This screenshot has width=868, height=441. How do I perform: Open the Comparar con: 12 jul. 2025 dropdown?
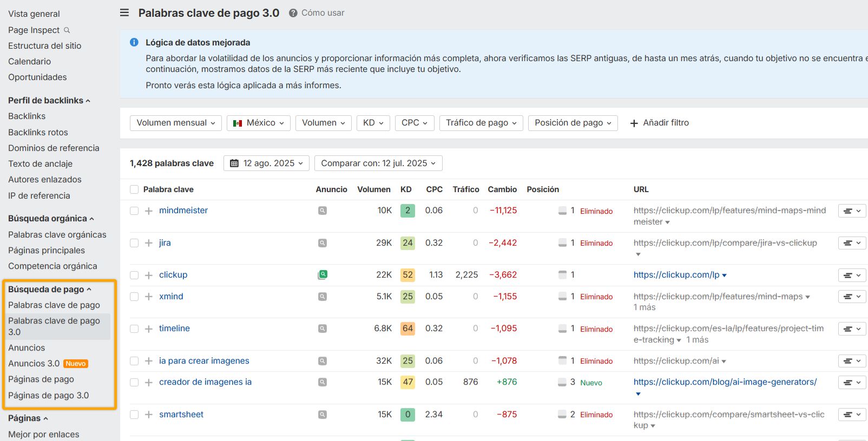[x=378, y=163]
